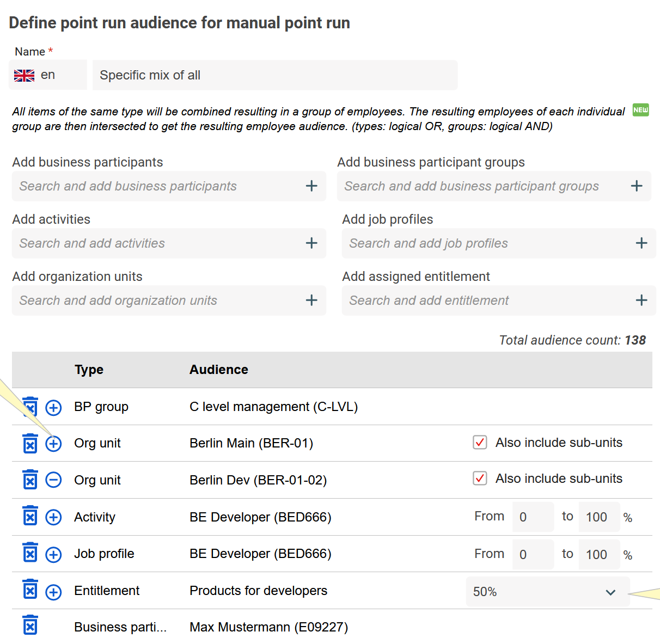Screen dimensions: 660x644
Task: Click the Audience column header
Action: click(x=218, y=370)
